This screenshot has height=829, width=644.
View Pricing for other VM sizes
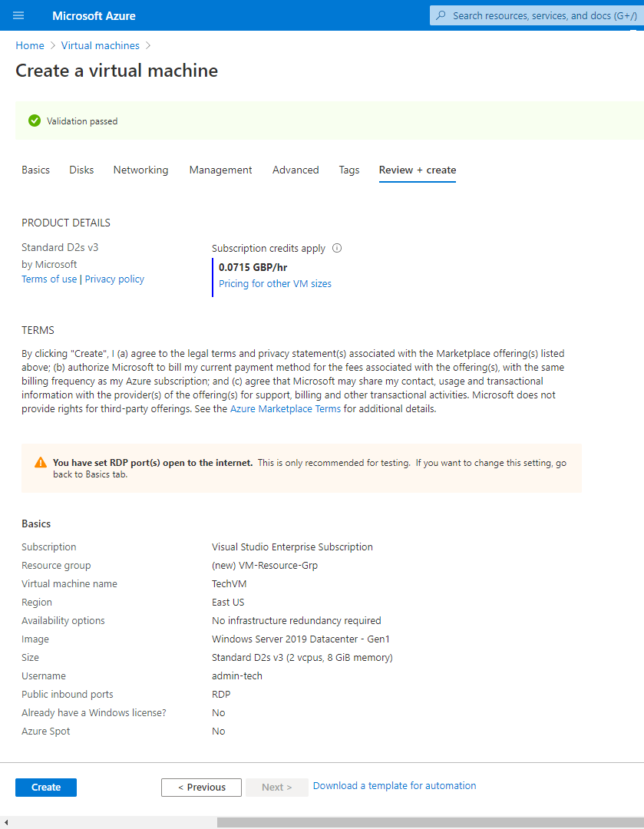coord(275,283)
